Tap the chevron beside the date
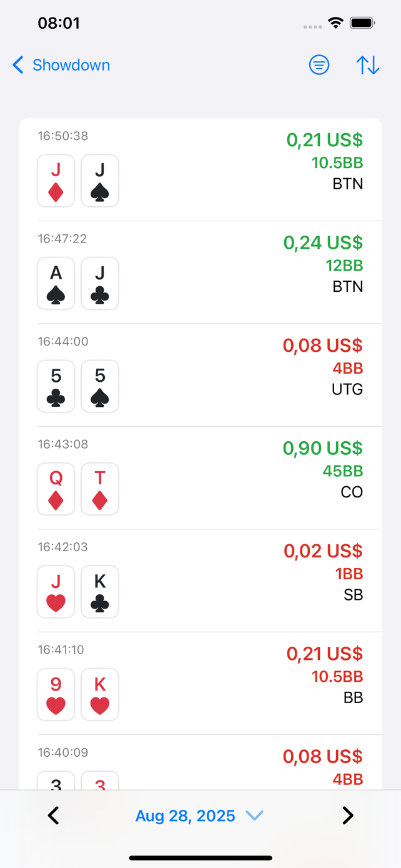This screenshot has width=401, height=868. pos(255,816)
